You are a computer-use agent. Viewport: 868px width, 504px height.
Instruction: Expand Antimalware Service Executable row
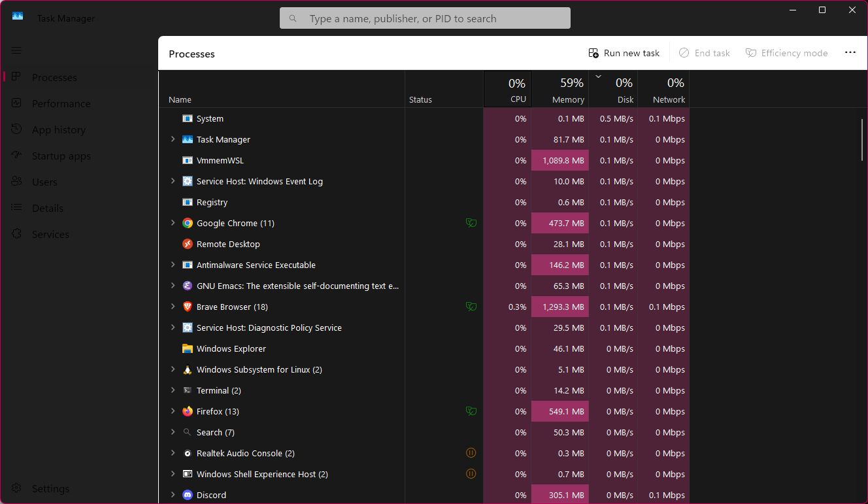(x=173, y=265)
